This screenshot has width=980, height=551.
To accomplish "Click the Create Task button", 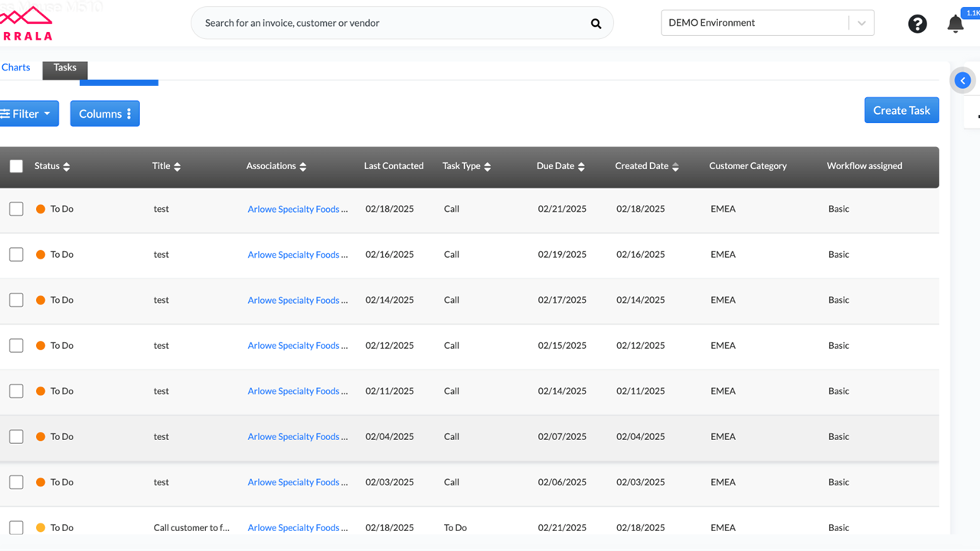I will pos(901,110).
